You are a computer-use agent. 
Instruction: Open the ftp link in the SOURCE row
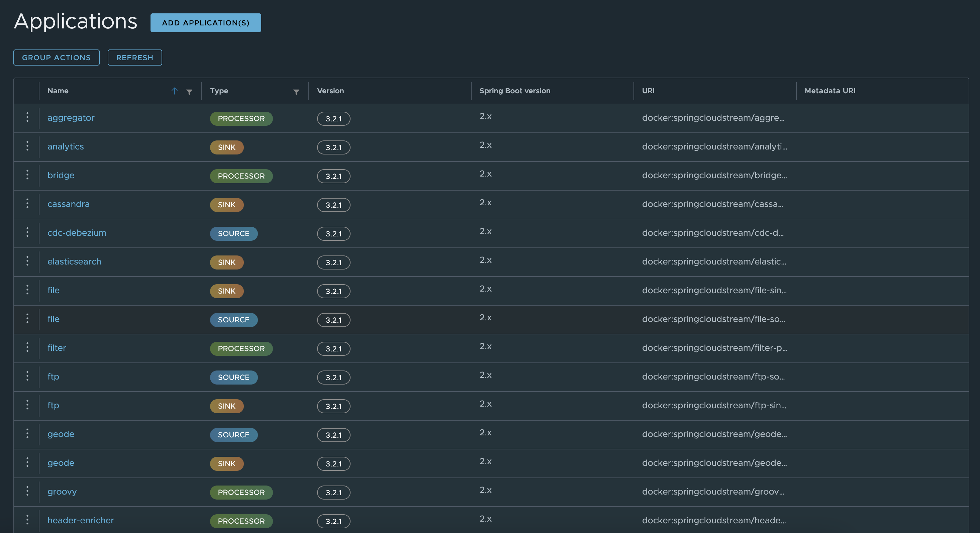tap(53, 377)
